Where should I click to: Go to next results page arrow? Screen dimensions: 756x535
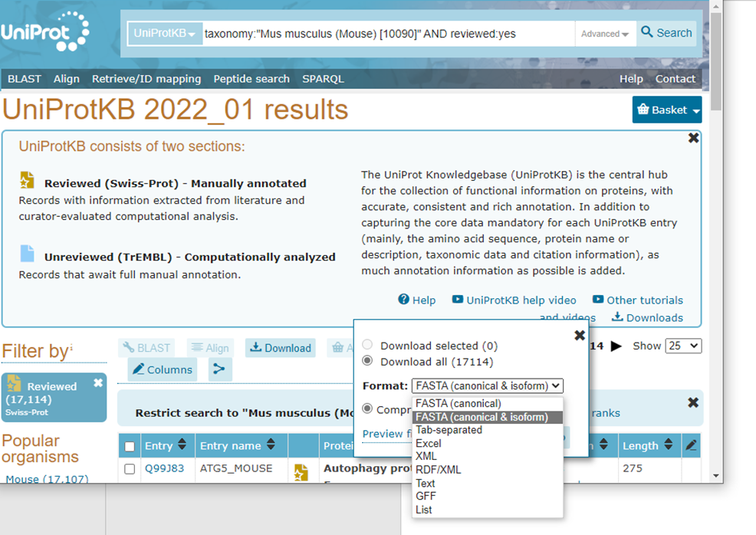(616, 346)
